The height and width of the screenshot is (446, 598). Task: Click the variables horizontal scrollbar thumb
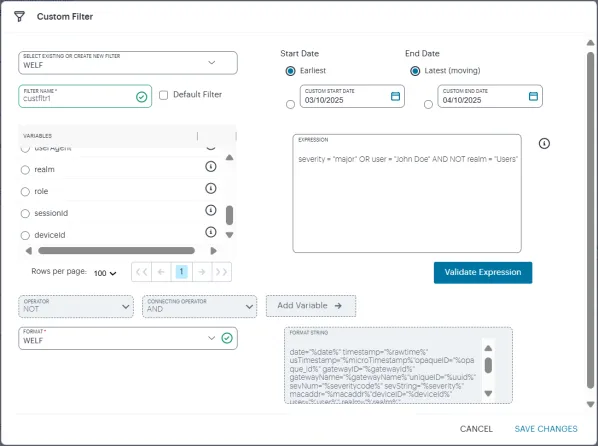click(x=116, y=251)
